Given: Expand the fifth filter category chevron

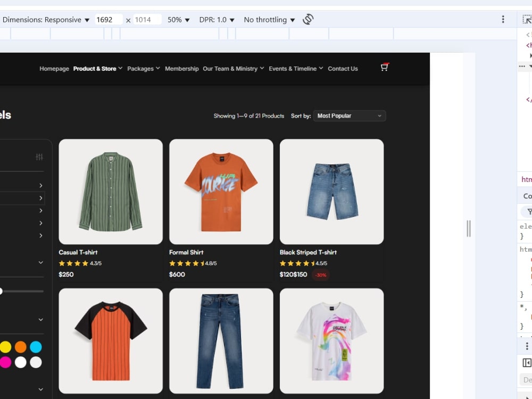Looking at the screenshot, I should [41, 236].
